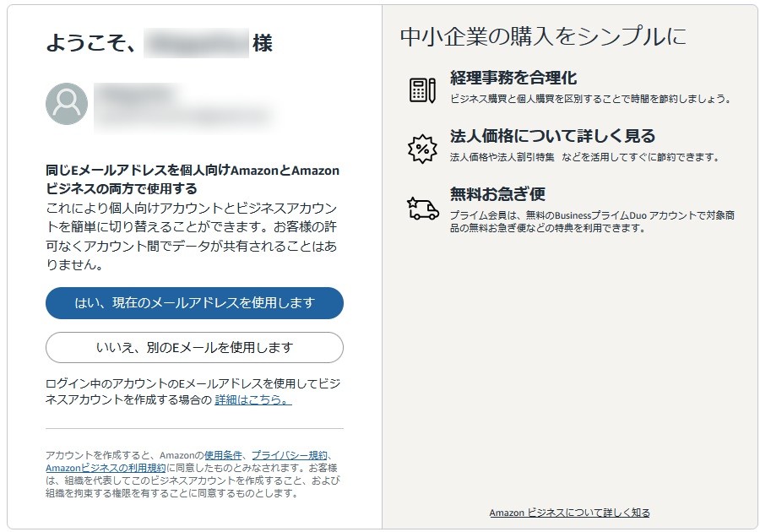760x532 pixels.
Task: Open the Amazonビジネスの利用規約 link
Action: point(106,467)
